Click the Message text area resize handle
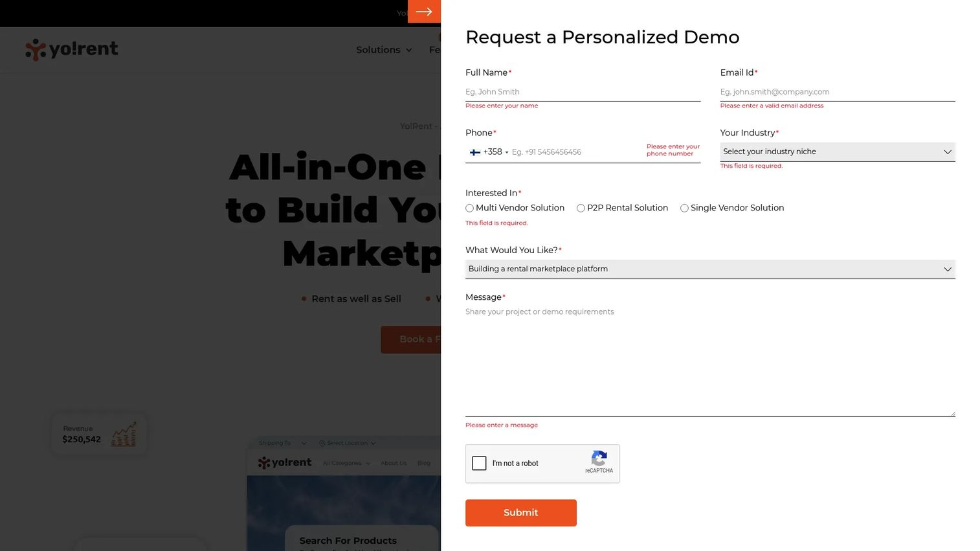Viewport: 980px width, 551px height. coord(952,413)
